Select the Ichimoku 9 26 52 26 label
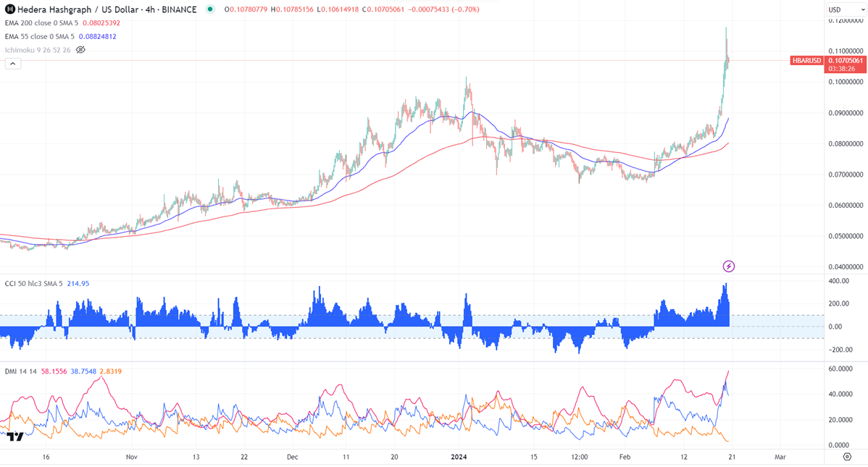868x467 pixels. pos(38,50)
